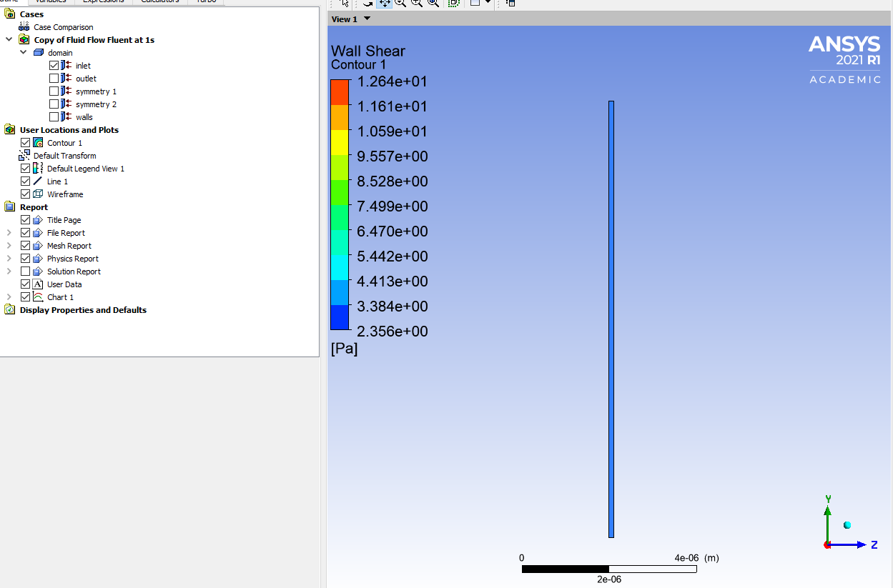Click the Default Legend View 1 icon

pos(39,169)
